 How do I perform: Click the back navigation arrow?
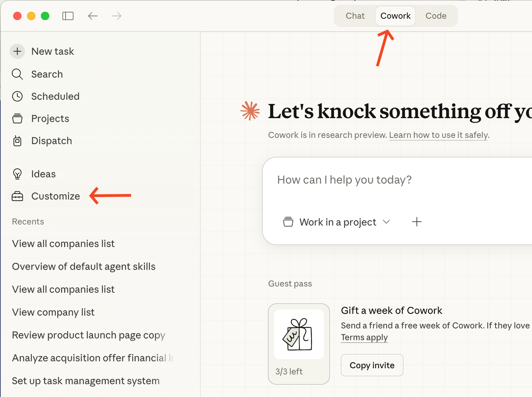pos(93,16)
